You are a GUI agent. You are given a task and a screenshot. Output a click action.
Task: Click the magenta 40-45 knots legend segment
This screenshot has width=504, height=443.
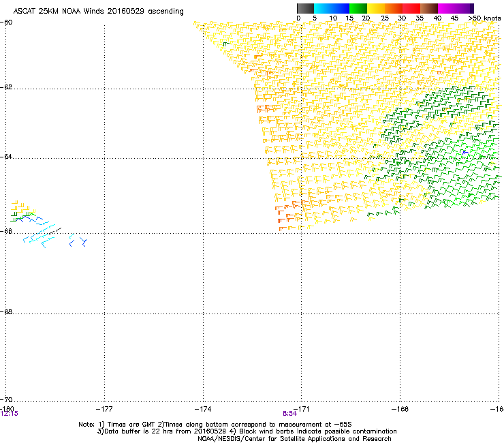pos(447,8)
